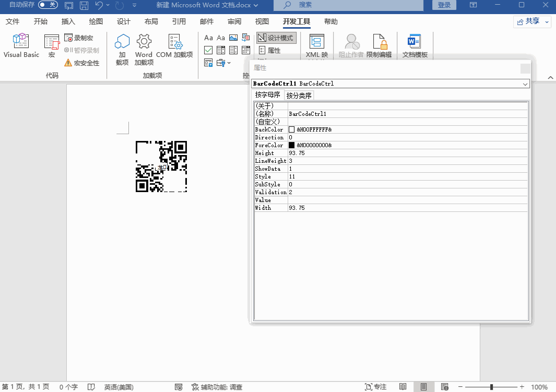Click the save icon in title bar
This screenshot has height=392, width=556.
(x=84, y=5)
